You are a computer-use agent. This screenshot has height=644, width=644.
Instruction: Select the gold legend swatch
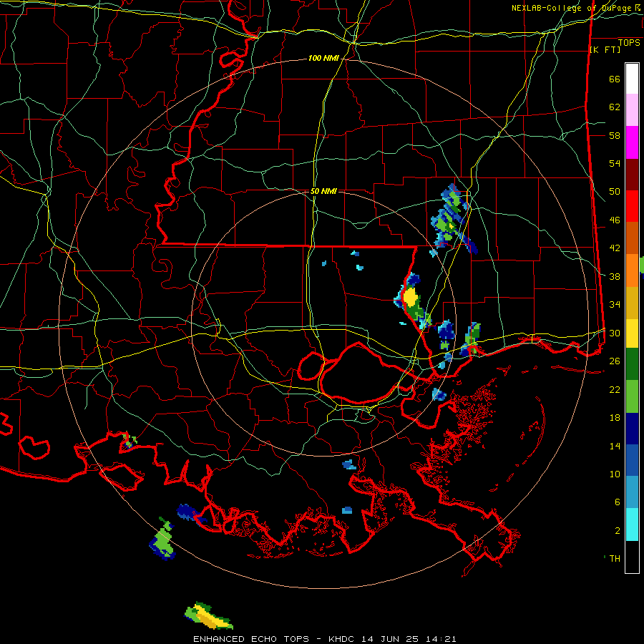[x=632, y=303]
